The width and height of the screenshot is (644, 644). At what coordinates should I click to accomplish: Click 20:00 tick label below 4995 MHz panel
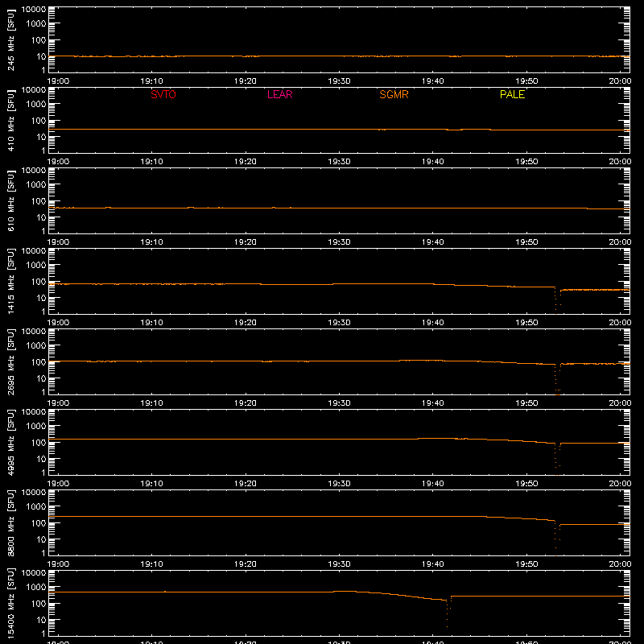[x=620, y=484]
